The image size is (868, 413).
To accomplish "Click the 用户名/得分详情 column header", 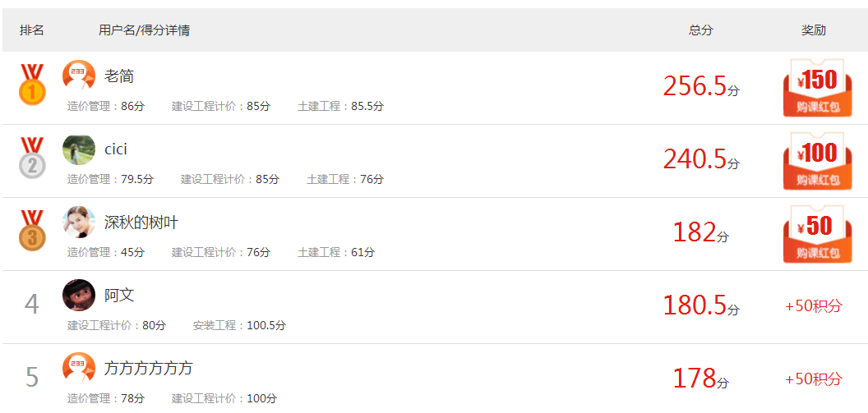I will pyautogui.click(x=144, y=30).
